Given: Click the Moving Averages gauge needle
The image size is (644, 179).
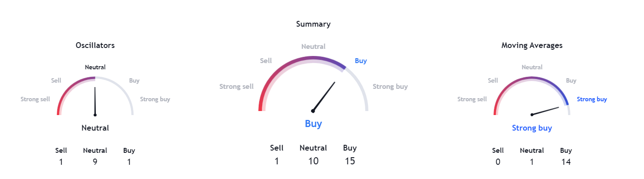Looking at the screenshot, I should click(x=545, y=111).
